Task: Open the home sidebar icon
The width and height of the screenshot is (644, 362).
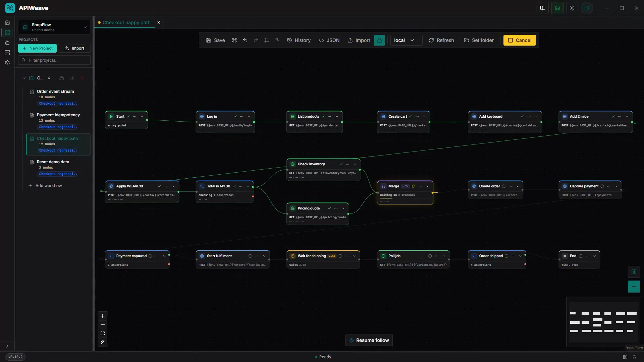Action: click(x=7, y=22)
